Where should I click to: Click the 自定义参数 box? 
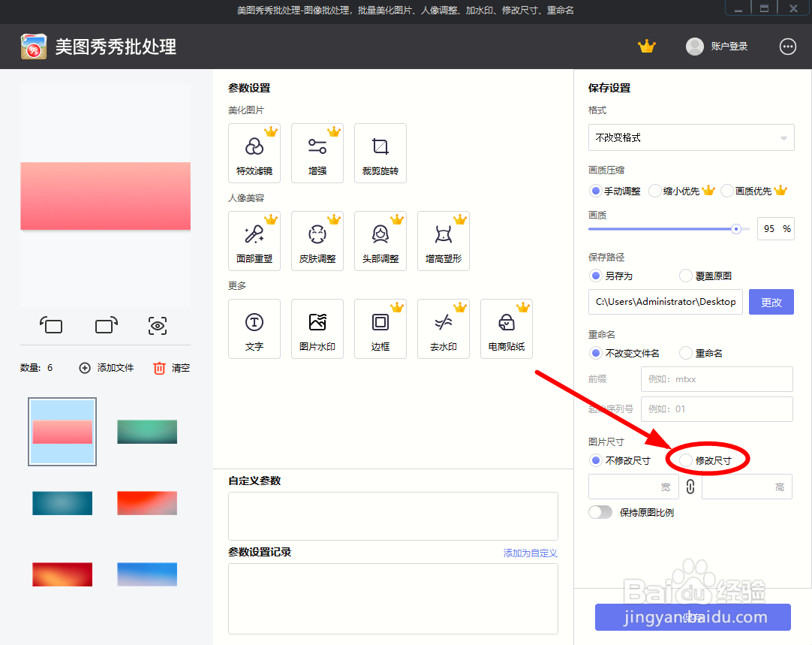[393, 516]
